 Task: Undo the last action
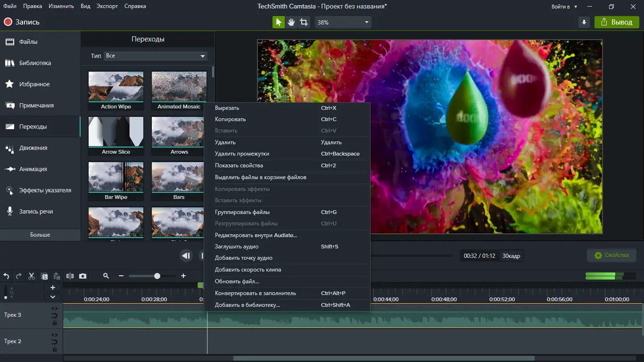pos(6,276)
